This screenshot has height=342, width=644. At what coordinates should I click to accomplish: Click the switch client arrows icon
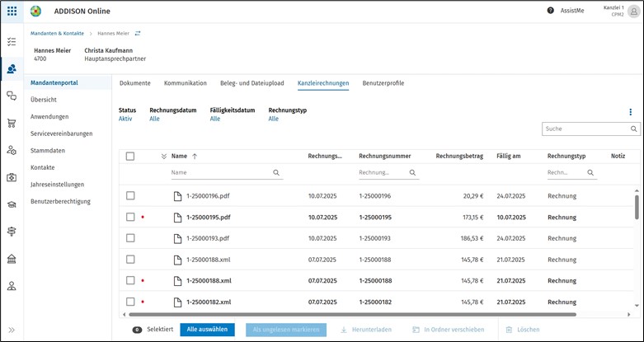point(138,33)
